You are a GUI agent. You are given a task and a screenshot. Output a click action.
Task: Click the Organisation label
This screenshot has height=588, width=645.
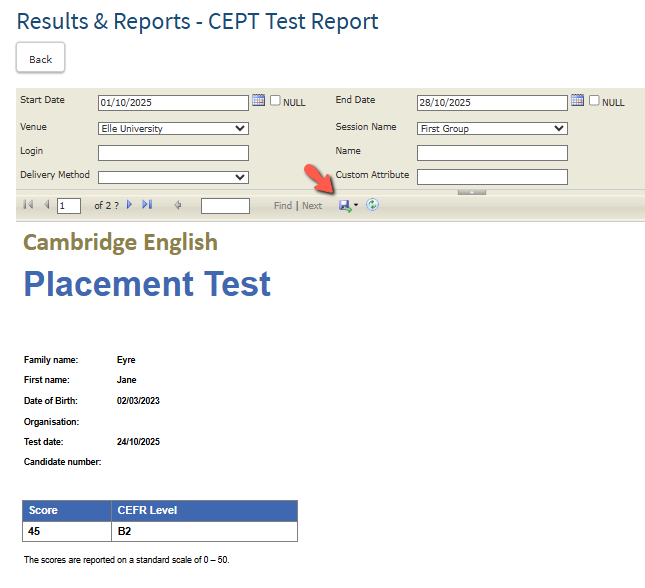pos(51,422)
